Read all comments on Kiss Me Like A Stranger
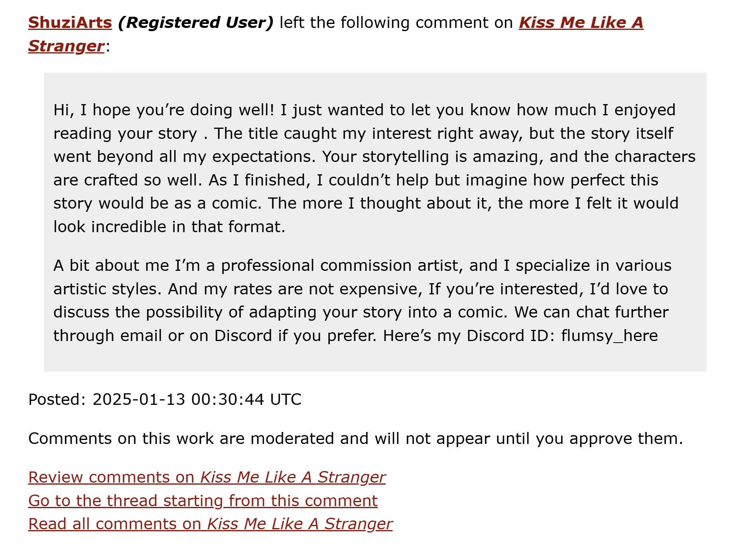The height and width of the screenshot is (560, 743). [210, 524]
